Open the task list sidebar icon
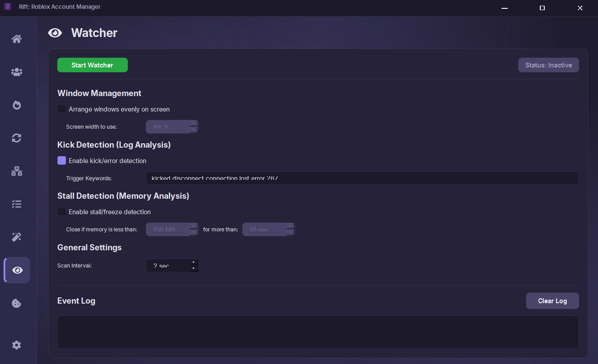 [17, 204]
